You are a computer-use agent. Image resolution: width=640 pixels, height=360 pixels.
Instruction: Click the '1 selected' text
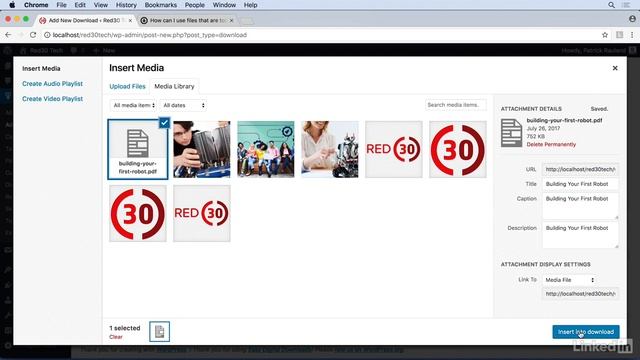tap(124, 328)
